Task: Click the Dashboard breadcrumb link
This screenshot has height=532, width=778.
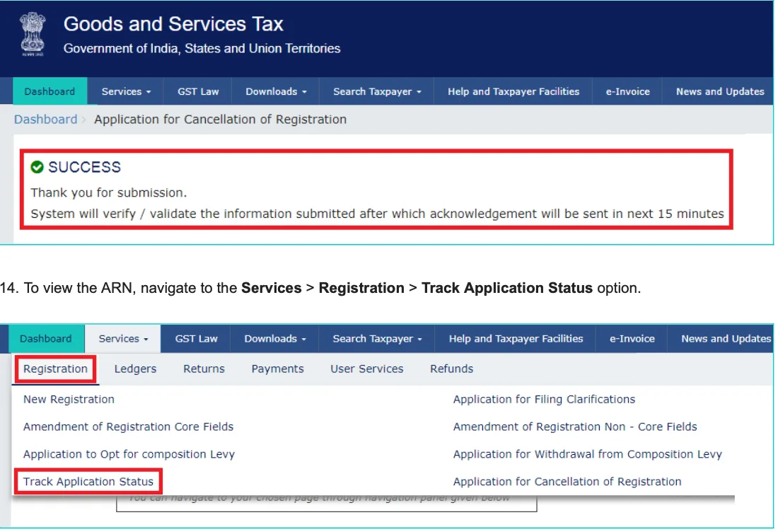Action: [x=46, y=119]
